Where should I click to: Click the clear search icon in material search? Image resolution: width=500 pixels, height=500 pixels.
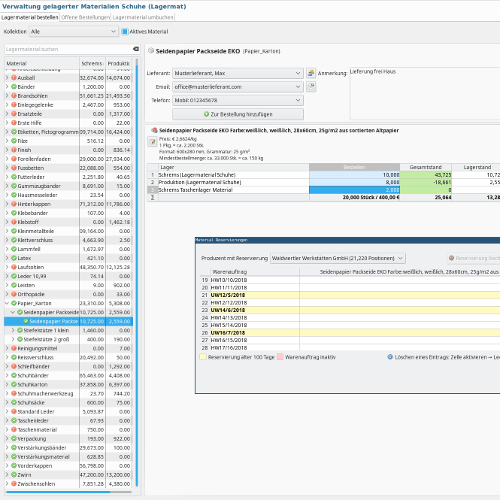pyautogui.click(x=136, y=49)
